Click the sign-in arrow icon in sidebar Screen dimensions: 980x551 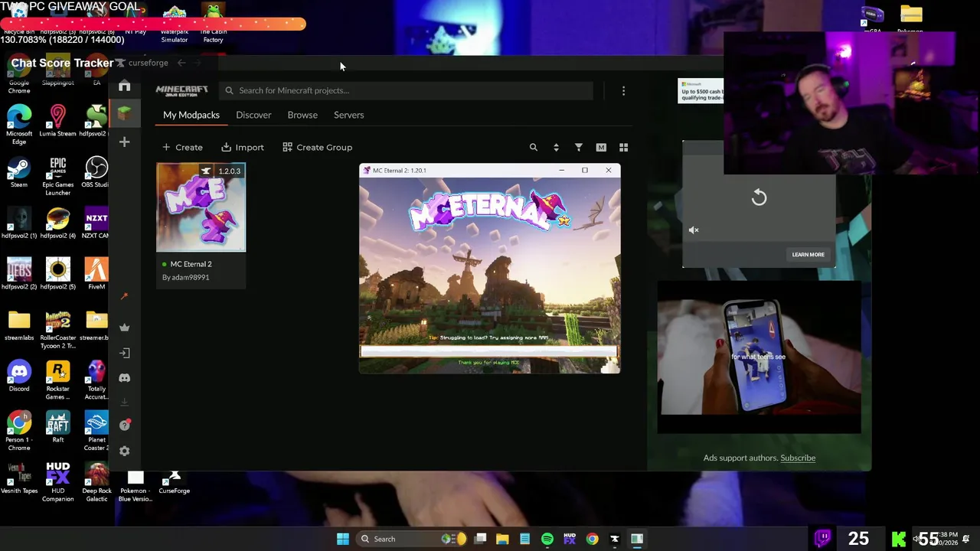pyautogui.click(x=124, y=353)
